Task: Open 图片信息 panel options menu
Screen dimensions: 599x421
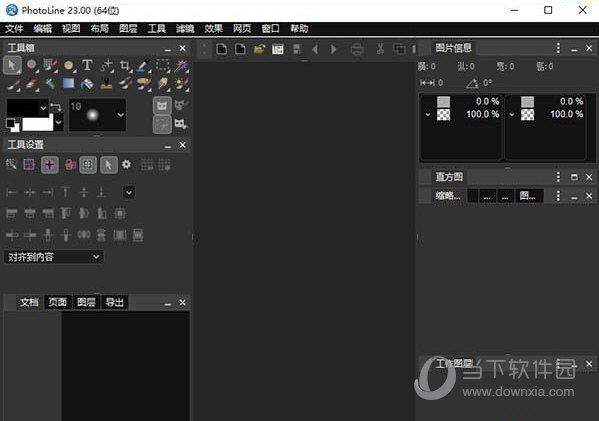Action: click(558, 48)
